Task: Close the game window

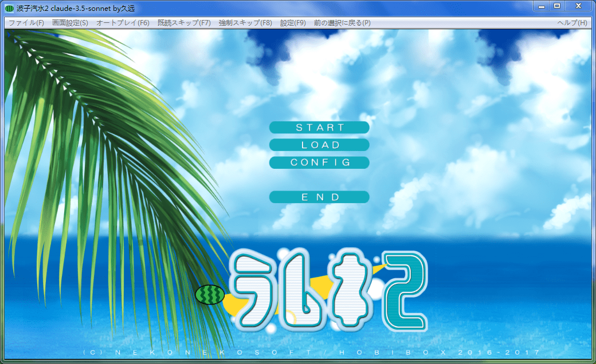Action: pyautogui.click(x=579, y=6)
